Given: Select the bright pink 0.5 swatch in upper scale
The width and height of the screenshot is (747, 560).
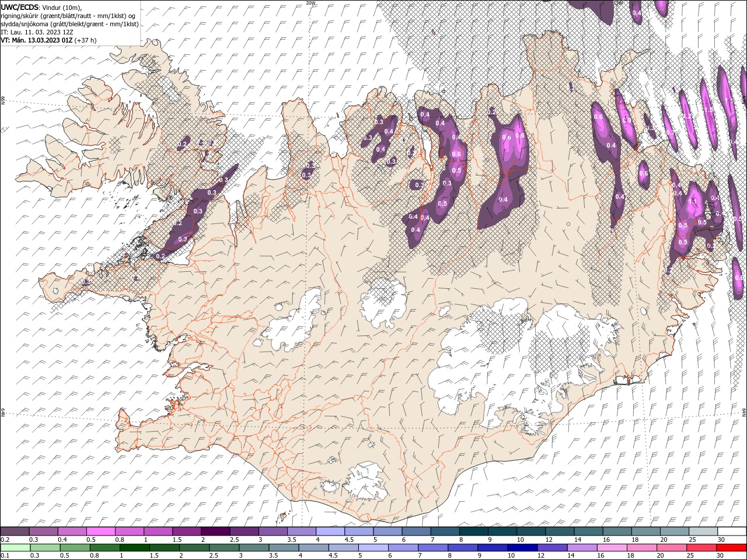Looking at the screenshot, I should (101, 531).
